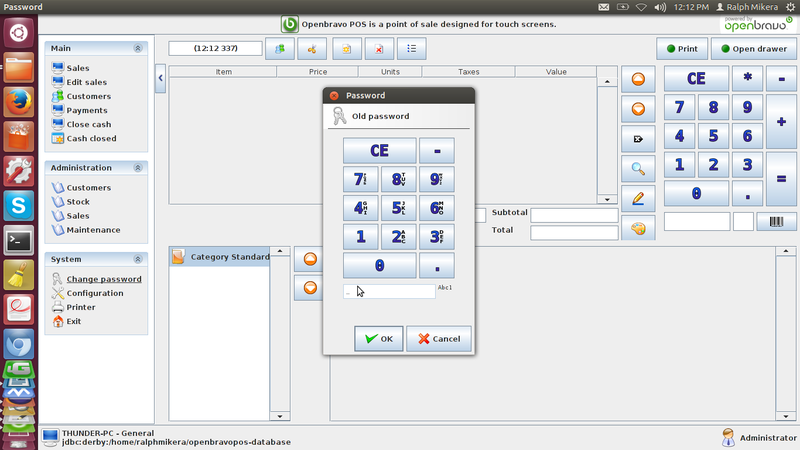Screen dimensions: 800x450
Task: Click the search magnifier icon button
Action: click(x=638, y=168)
